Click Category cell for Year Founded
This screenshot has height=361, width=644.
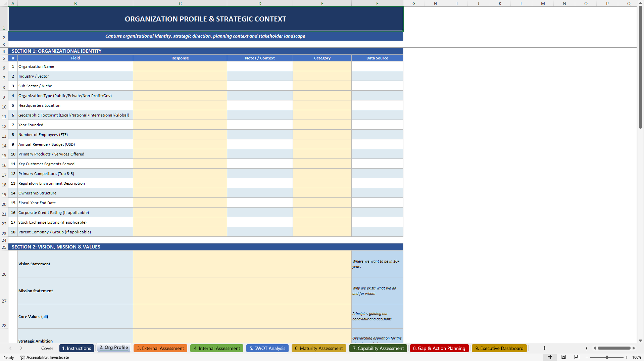pos(322,125)
